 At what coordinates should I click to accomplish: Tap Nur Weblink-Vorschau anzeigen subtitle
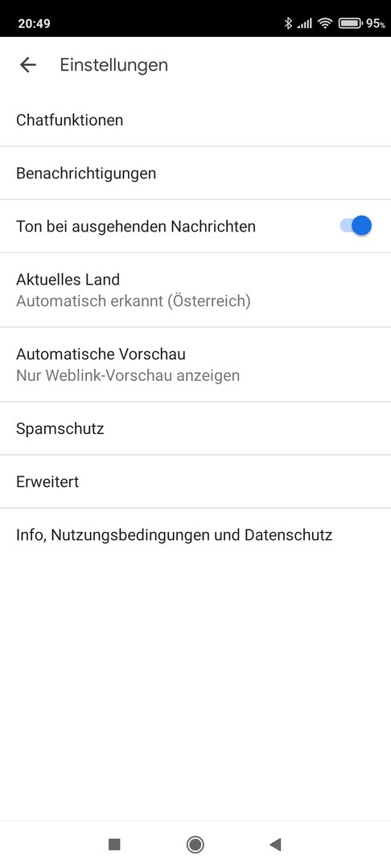(x=128, y=376)
